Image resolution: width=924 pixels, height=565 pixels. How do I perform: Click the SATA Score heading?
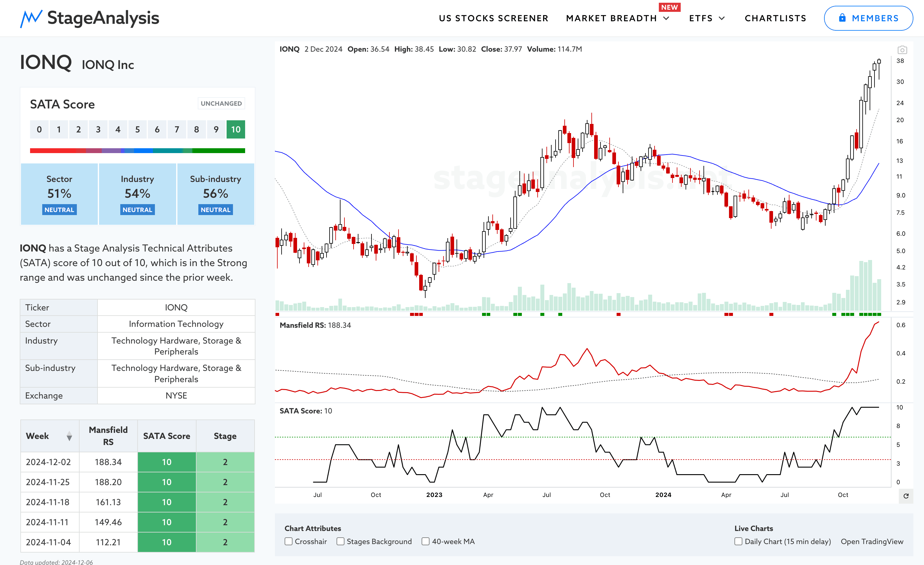pos(62,104)
